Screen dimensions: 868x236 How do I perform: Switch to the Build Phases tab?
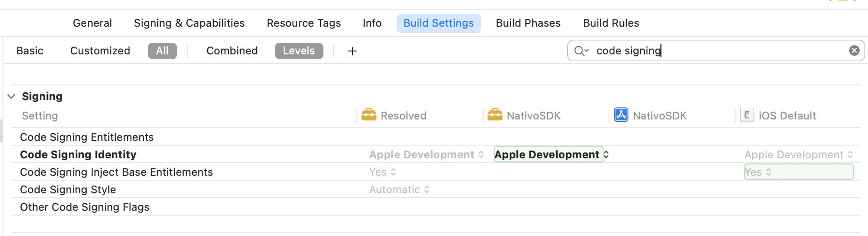pos(528,23)
